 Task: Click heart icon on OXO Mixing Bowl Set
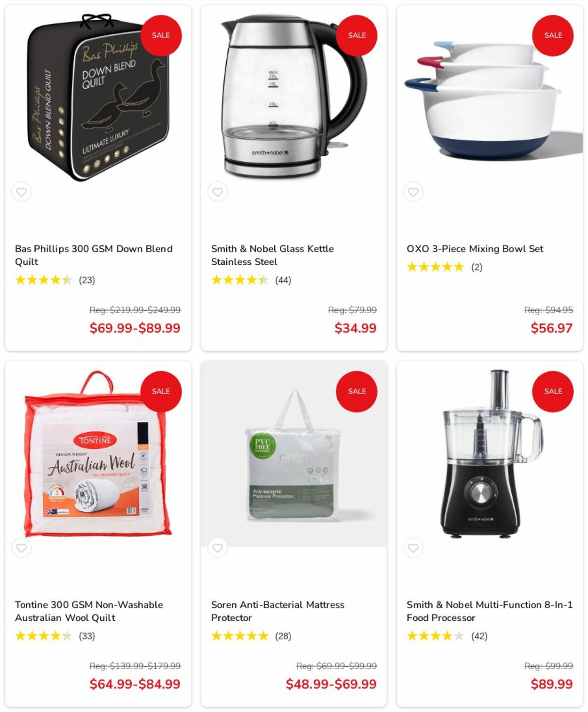[x=413, y=192]
